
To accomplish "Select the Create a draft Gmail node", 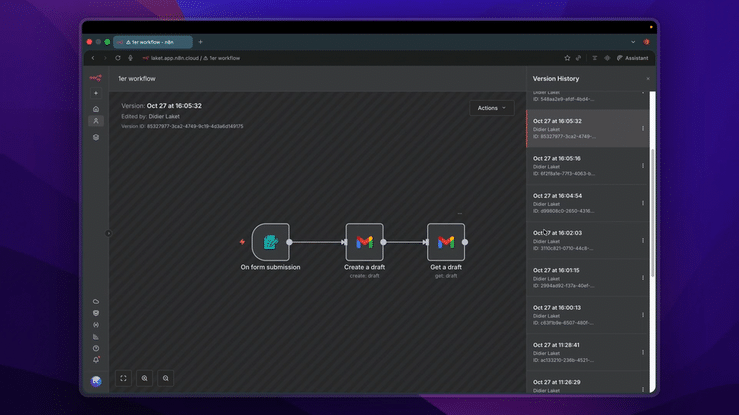I will [364, 242].
